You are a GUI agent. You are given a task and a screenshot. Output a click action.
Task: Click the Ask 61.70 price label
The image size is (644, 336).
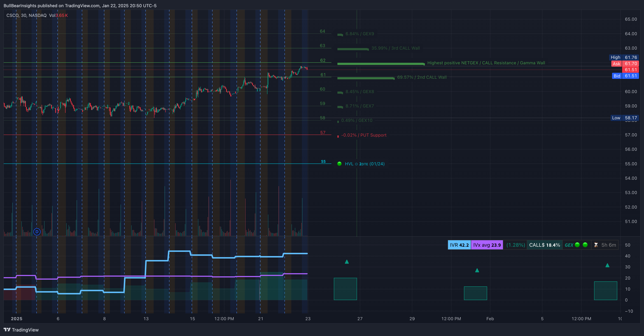click(x=625, y=64)
